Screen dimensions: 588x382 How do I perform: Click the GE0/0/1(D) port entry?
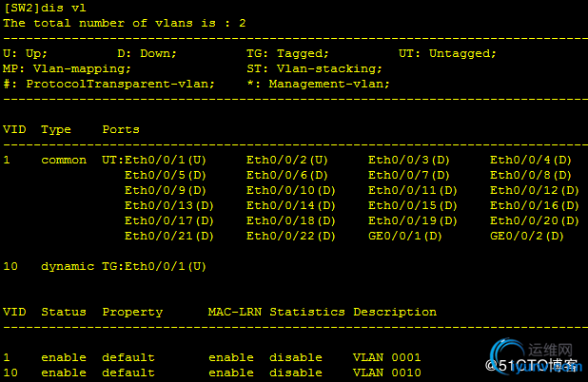(x=405, y=237)
